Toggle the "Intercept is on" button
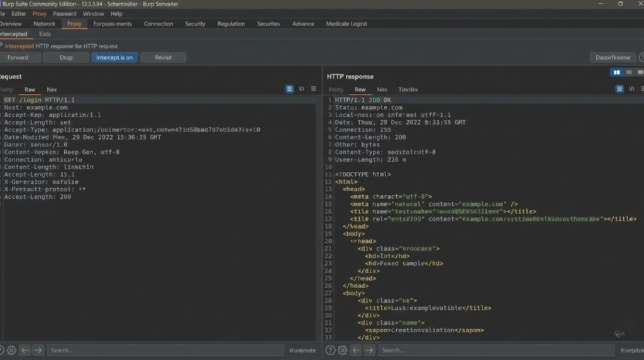Image resolution: width=644 pixels, height=360 pixels. click(114, 57)
